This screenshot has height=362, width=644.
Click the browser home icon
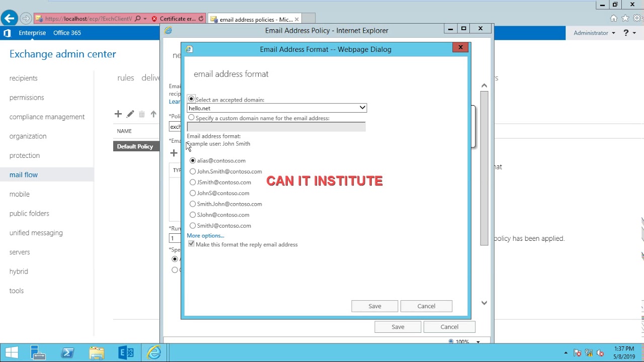point(614,19)
